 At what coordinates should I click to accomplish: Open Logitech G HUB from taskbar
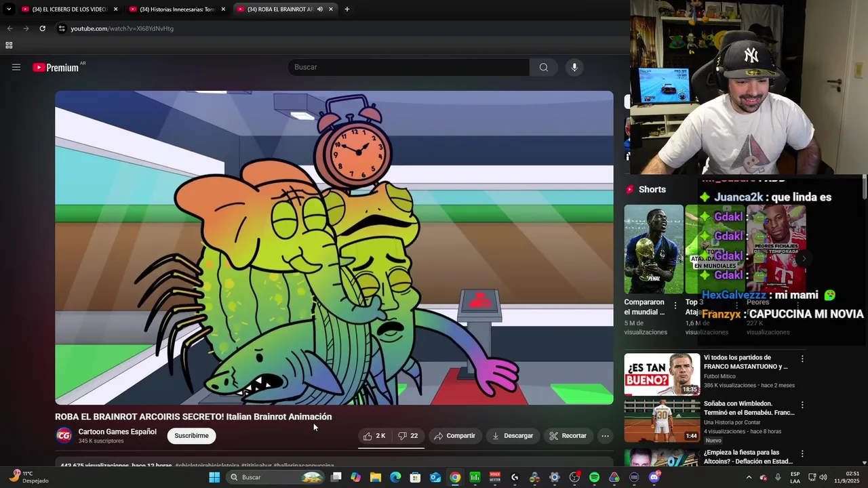tap(515, 477)
